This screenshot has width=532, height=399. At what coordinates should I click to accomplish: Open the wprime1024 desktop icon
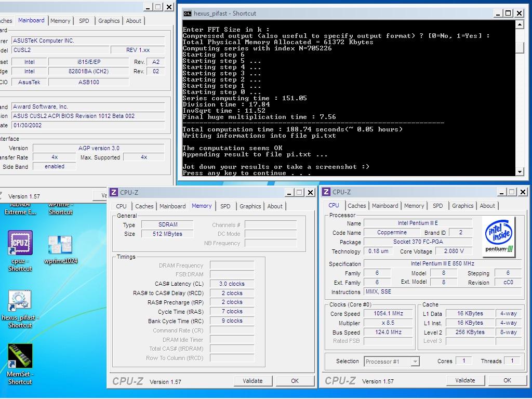coord(60,250)
